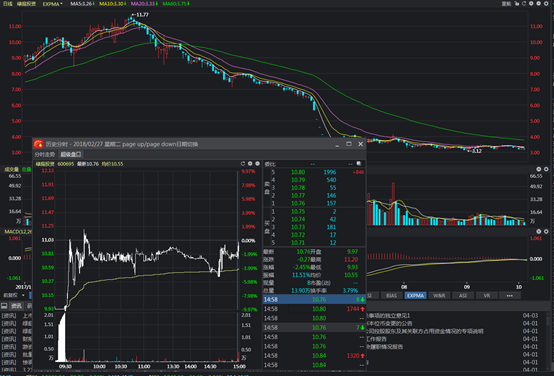Select the EXPMA indicator tab
554x376 pixels.
[416, 295]
